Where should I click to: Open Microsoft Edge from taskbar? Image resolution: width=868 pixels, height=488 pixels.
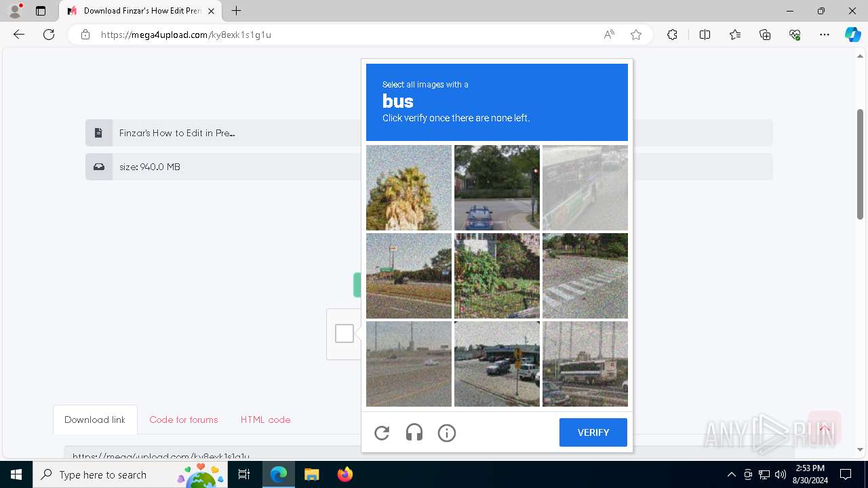(279, 474)
